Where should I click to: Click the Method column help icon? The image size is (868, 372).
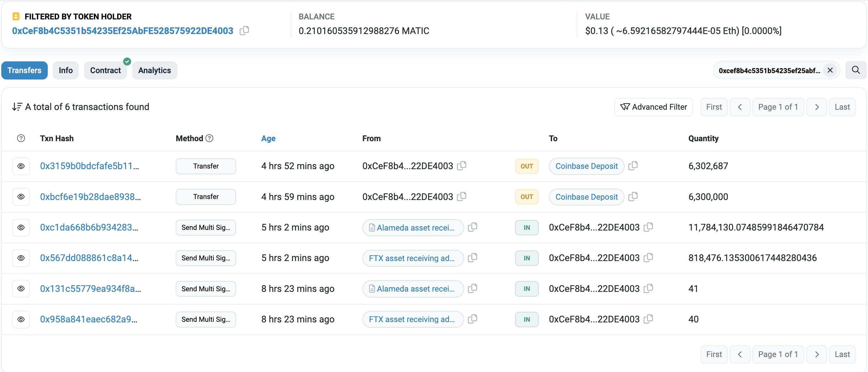tap(209, 138)
